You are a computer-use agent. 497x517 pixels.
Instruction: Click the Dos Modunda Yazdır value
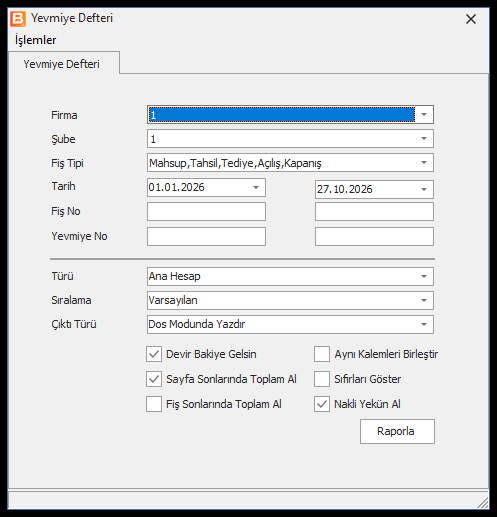197,324
